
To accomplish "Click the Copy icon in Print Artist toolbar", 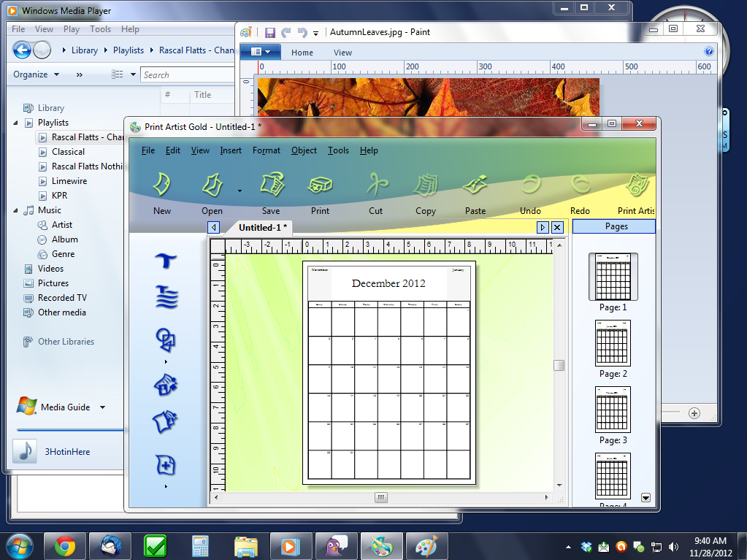I will tap(426, 185).
